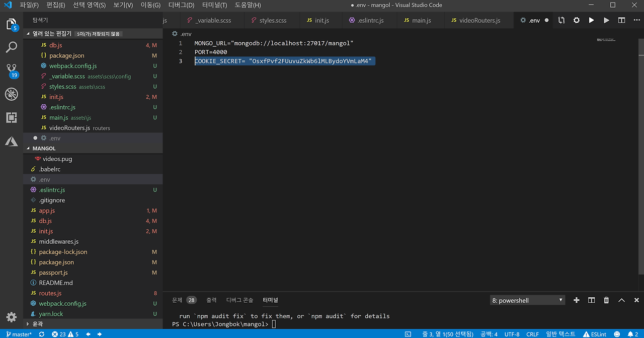644x338 pixels.
Task: Open errors and warnings count 23 and 5
Action: pyautogui.click(x=65, y=334)
